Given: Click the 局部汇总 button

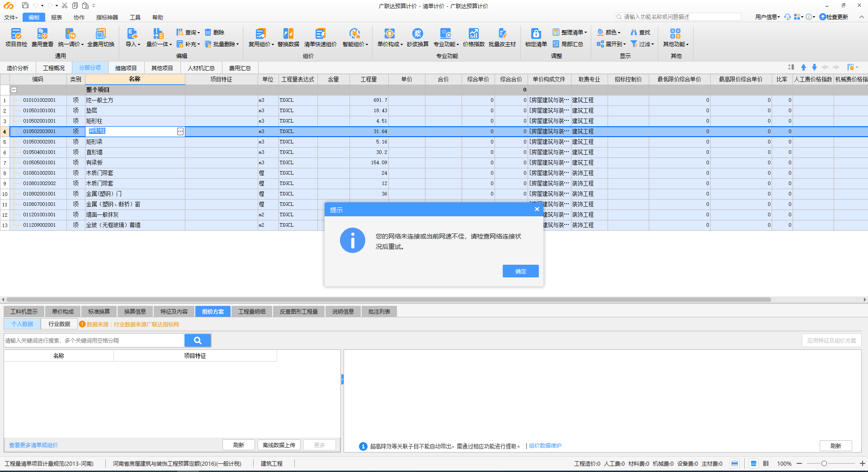Looking at the screenshot, I should pos(568,44).
